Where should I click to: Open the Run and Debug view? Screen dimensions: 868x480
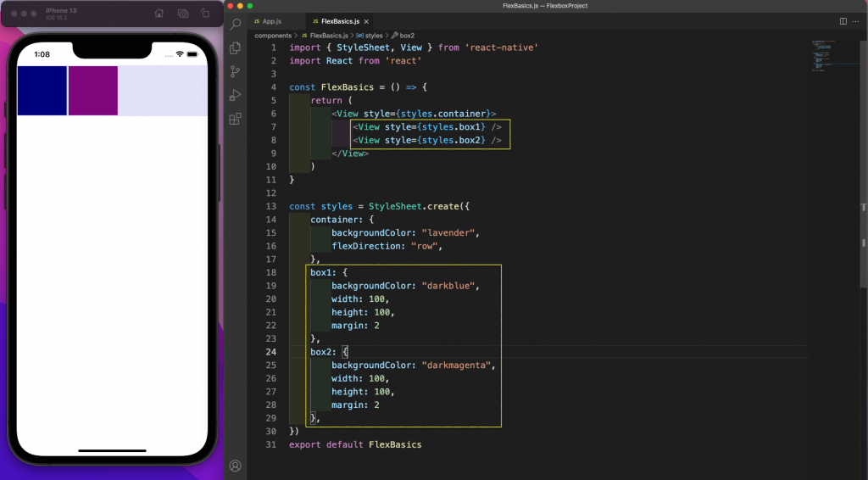click(236, 95)
